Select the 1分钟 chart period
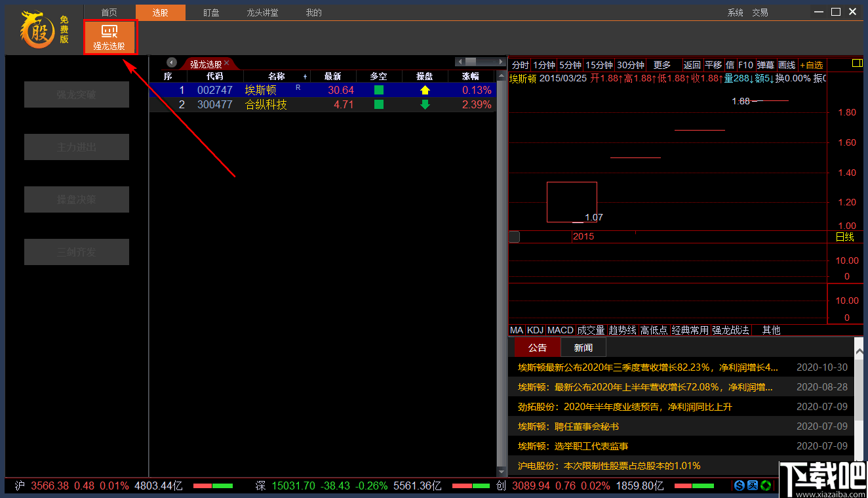868x498 pixels. pos(544,65)
